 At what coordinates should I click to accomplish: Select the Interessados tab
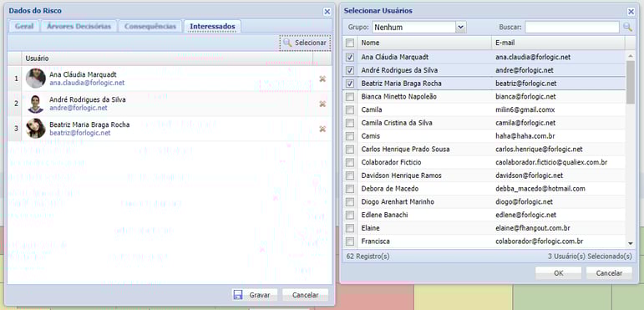click(x=212, y=26)
